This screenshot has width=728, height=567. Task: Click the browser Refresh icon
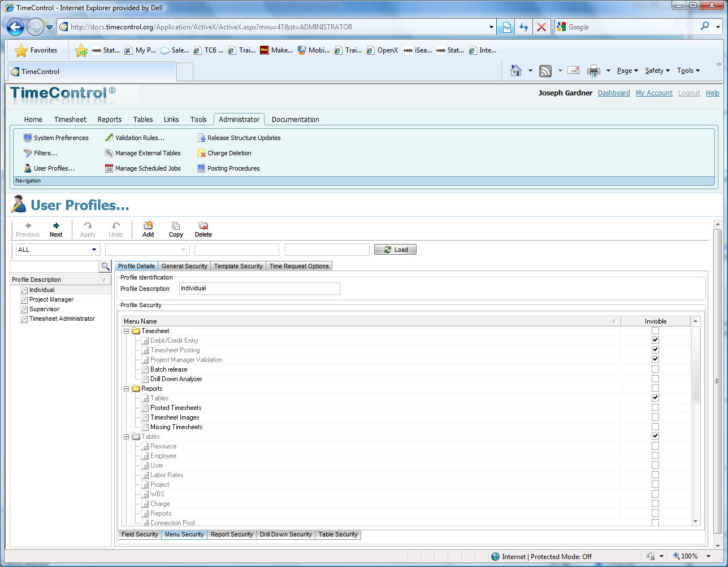pyautogui.click(x=524, y=27)
